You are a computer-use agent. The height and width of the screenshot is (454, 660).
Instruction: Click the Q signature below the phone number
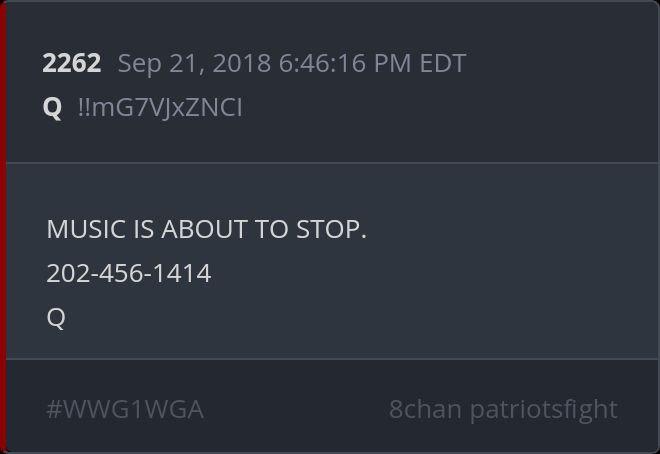click(56, 318)
